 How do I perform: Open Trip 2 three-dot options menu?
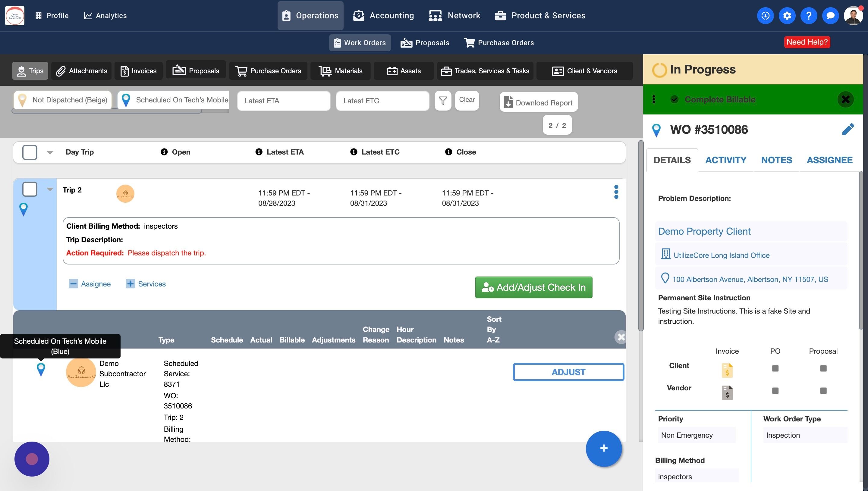coord(616,192)
